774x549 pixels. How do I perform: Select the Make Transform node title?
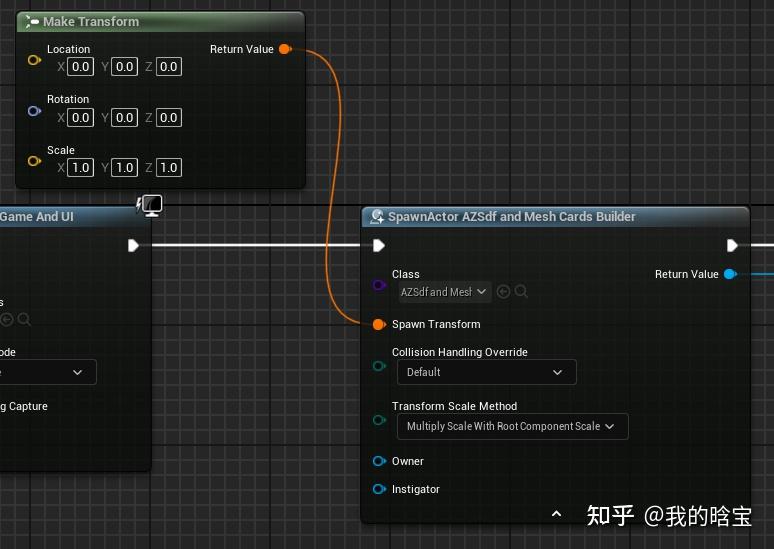pos(91,22)
